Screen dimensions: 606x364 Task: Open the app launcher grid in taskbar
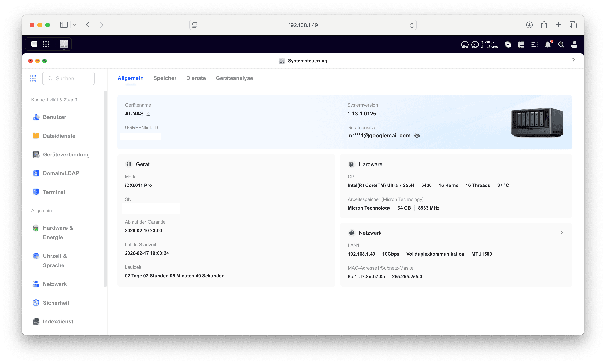(46, 44)
